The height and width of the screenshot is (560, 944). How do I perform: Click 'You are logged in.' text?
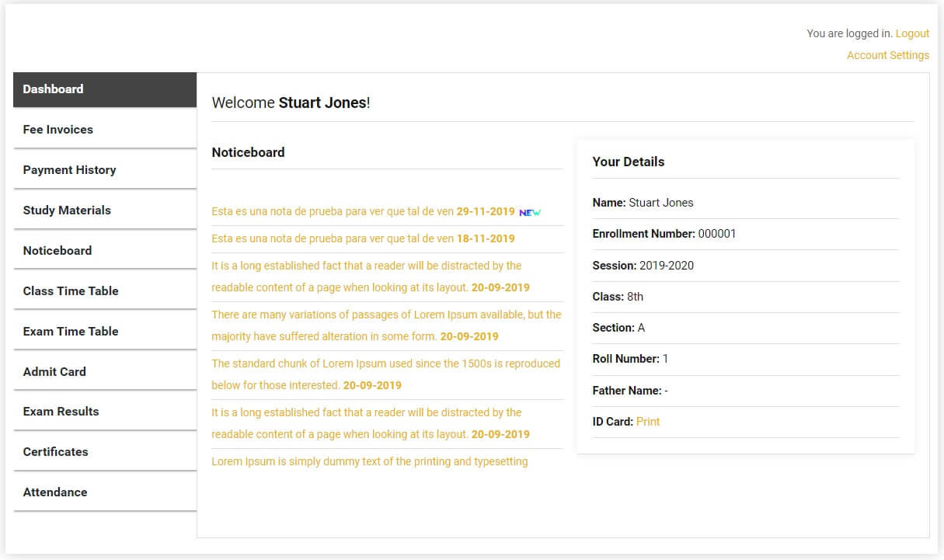(849, 33)
